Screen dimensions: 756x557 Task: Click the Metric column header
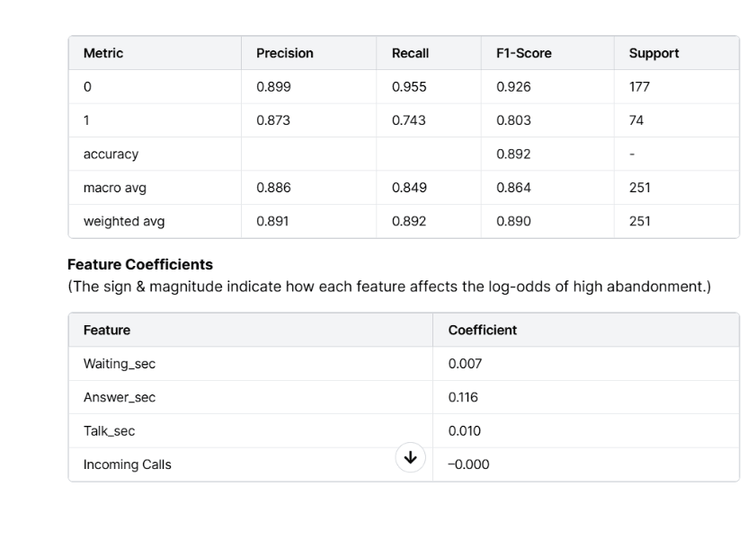click(103, 53)
